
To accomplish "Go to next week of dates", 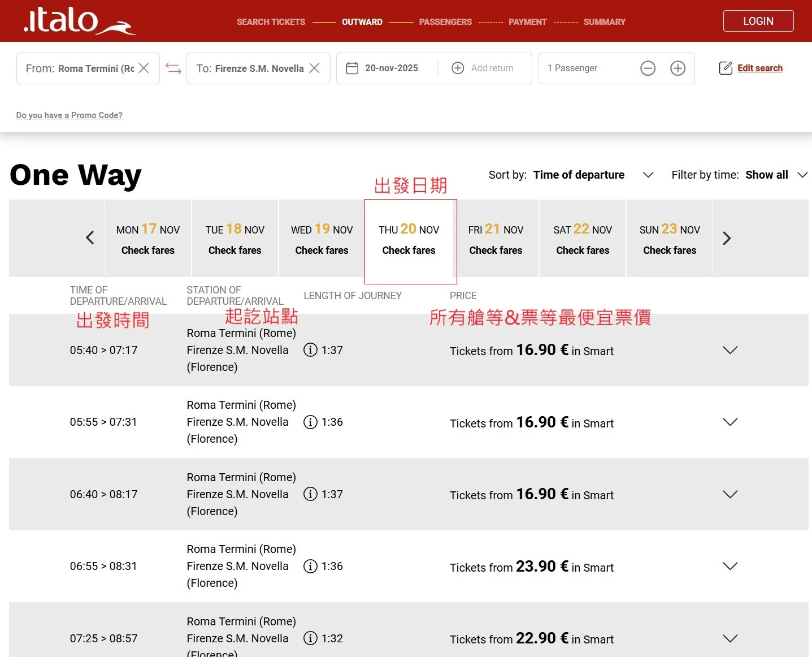I will [x=727, y=238].
